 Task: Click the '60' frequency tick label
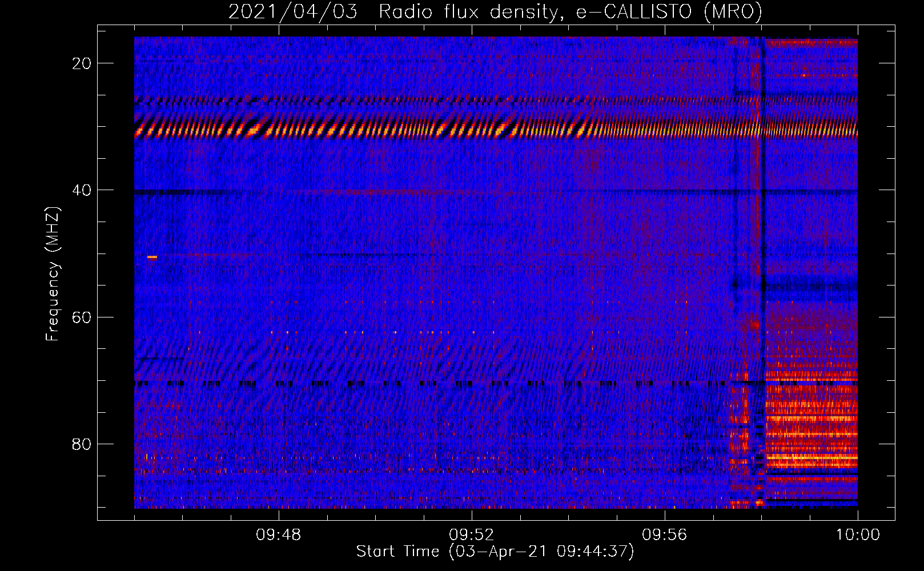pyautogui.click(x=82, y=317)
